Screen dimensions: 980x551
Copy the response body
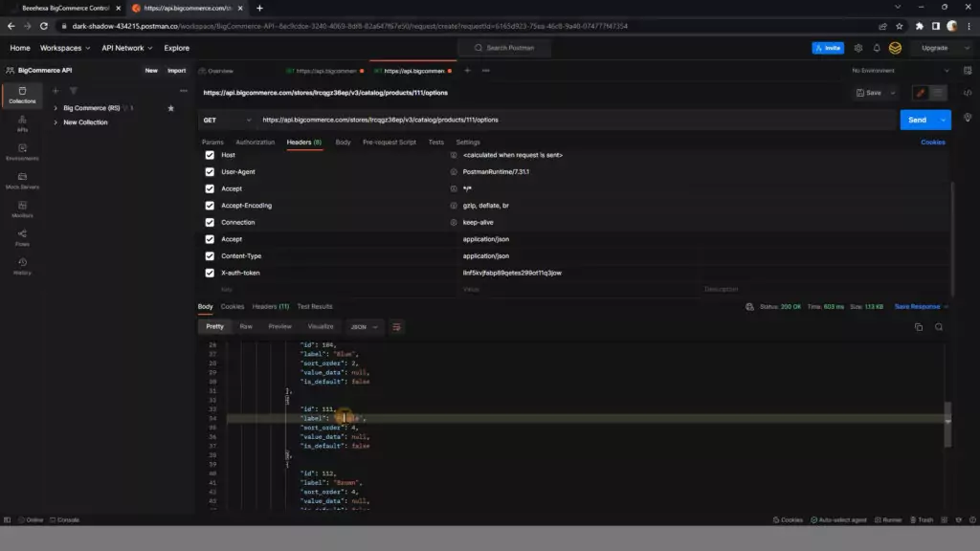[920, 326]
